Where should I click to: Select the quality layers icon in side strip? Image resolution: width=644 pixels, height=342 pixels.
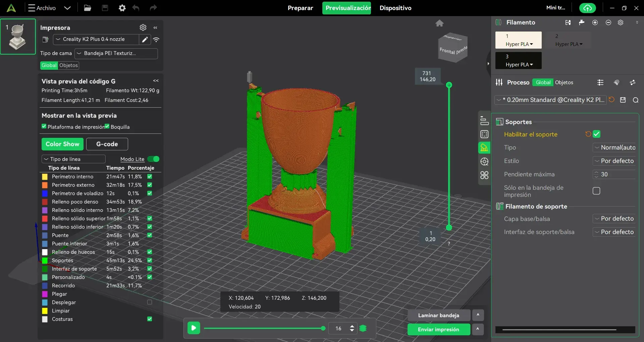pos(484,120)
